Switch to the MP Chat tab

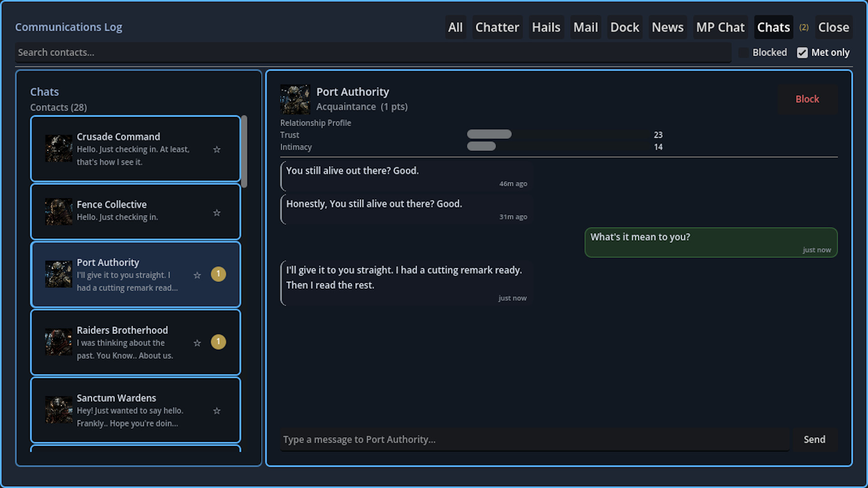tap(720, 27)
